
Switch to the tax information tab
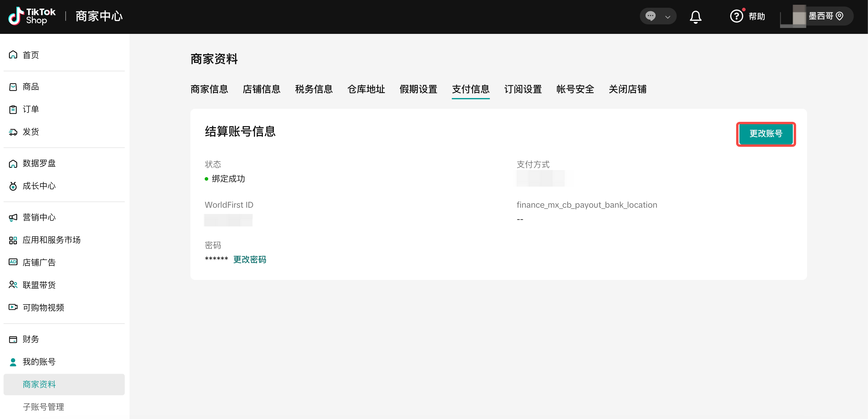click(x=313, y=89)
